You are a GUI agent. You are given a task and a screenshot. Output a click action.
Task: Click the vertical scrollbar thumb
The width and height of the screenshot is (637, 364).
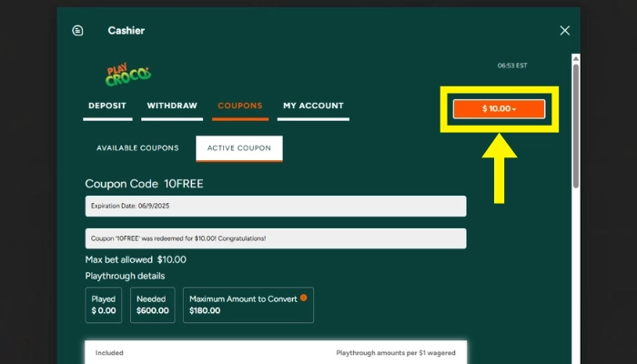(x=574, y=127)
